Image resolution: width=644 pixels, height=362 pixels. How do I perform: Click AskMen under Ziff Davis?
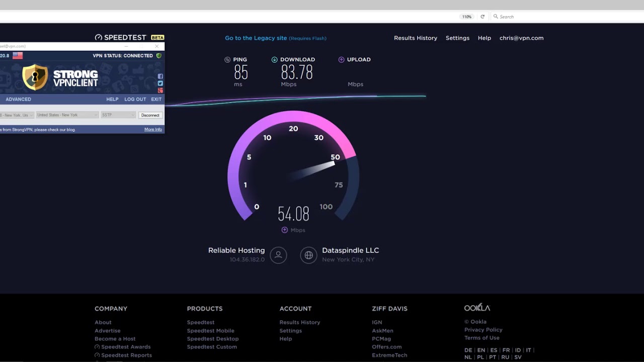(382, 330)
